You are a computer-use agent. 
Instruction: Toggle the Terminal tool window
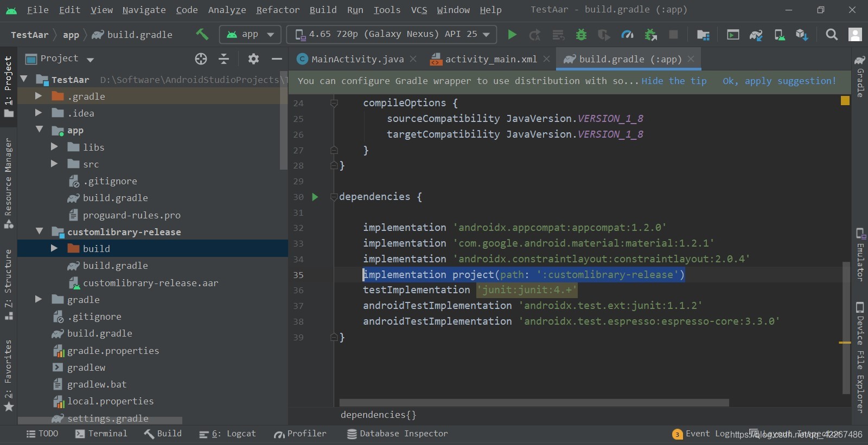(x=101, y=434)
